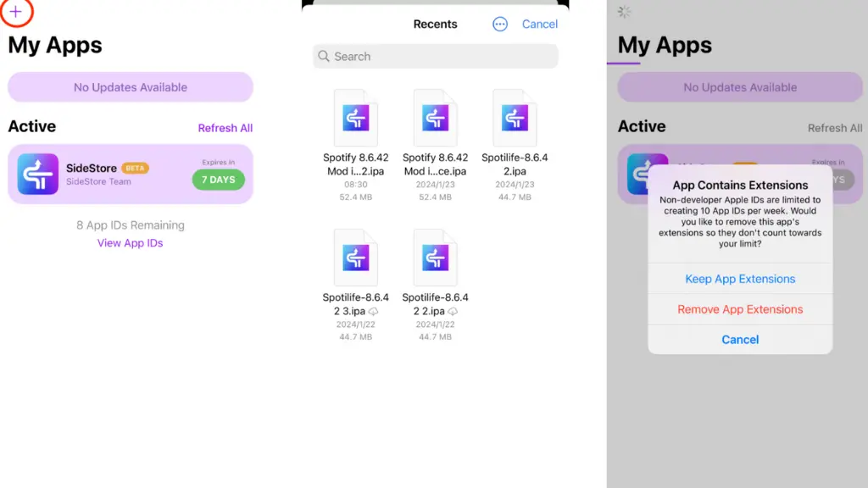Choose Keep App Extensions in the dialog
The image size is (868, 488).
point(739,279)
